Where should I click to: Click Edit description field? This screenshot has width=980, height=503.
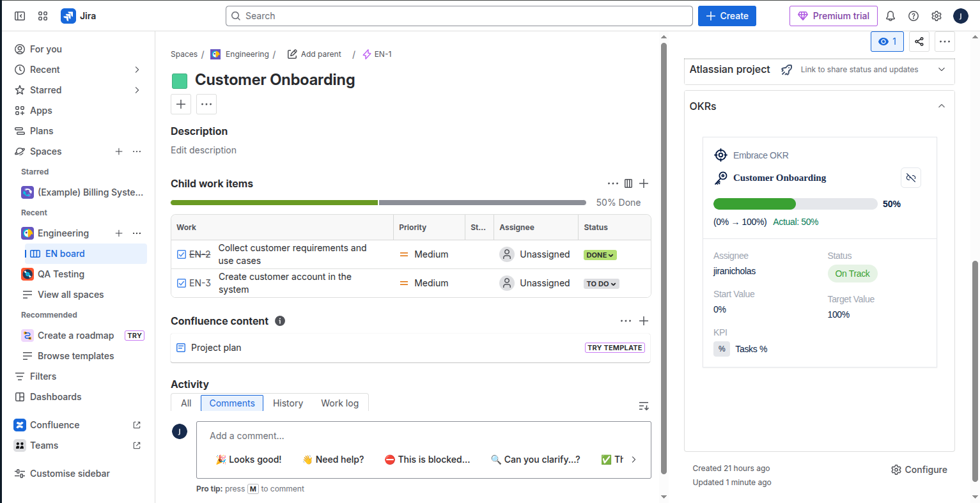pos(203,150)
